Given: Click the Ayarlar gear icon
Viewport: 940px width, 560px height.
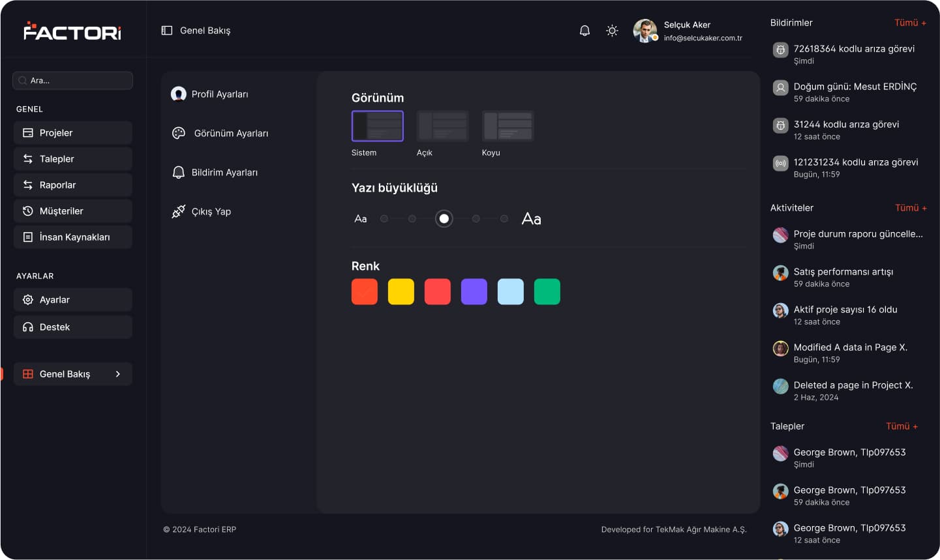Looking at the screenshot, I should [28, 300].
